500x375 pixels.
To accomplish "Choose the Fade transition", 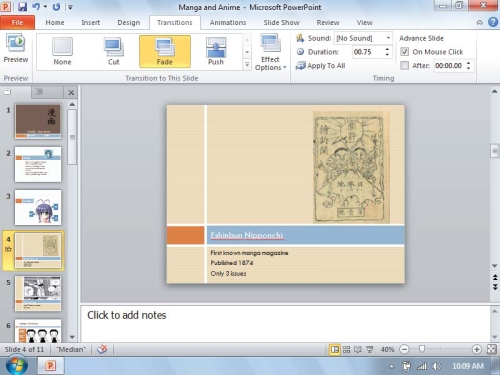I will (165, 52).
